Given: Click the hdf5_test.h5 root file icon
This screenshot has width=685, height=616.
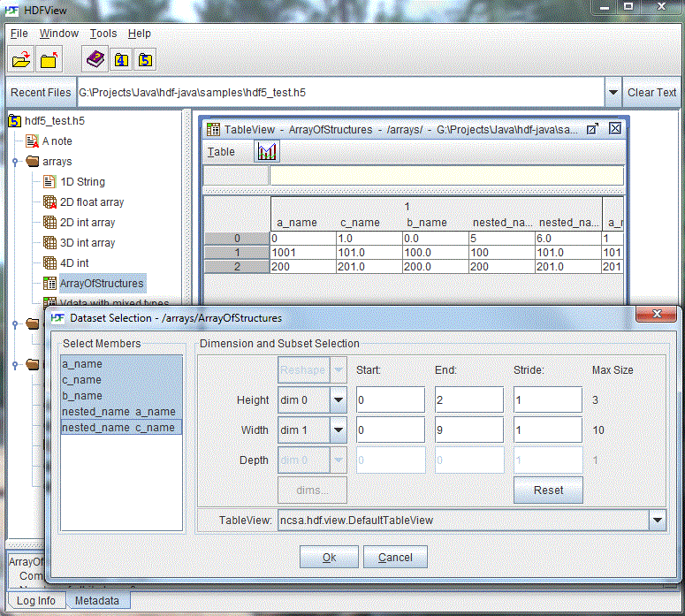Looking at the screenshot, I should [x=14, y=120].
